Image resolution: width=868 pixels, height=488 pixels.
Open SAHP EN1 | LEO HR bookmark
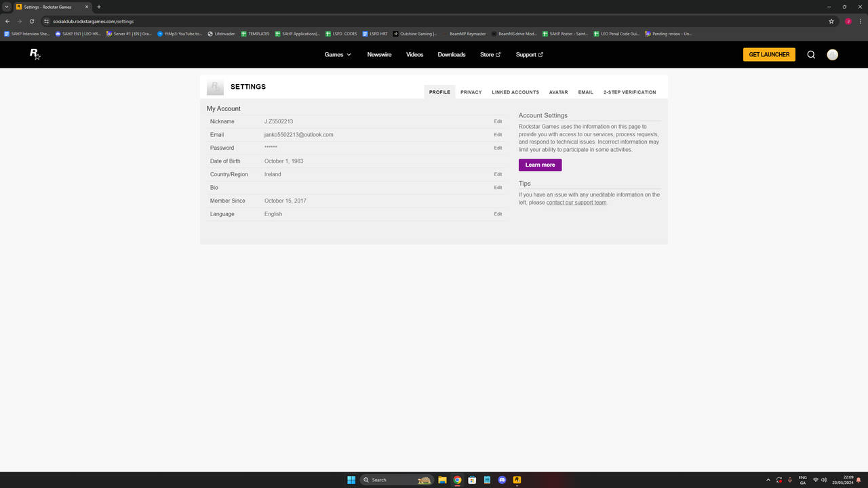(x=78, y=33)
